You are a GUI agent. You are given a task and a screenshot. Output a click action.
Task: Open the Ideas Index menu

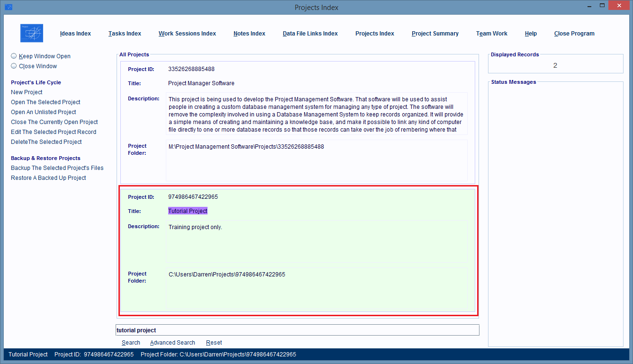tap(75, 34)
